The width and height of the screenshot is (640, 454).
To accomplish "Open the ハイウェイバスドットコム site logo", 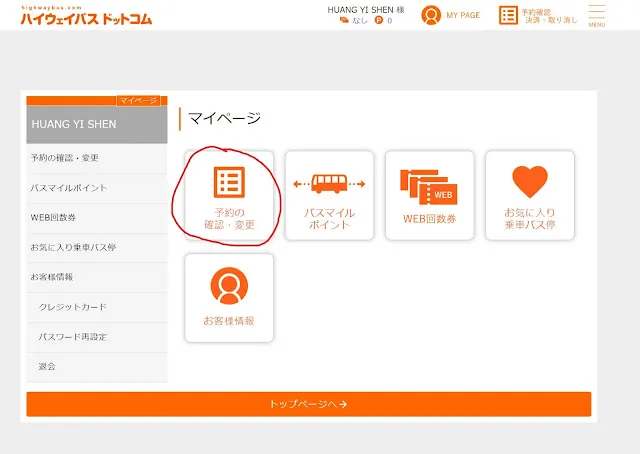I will 86,16.
